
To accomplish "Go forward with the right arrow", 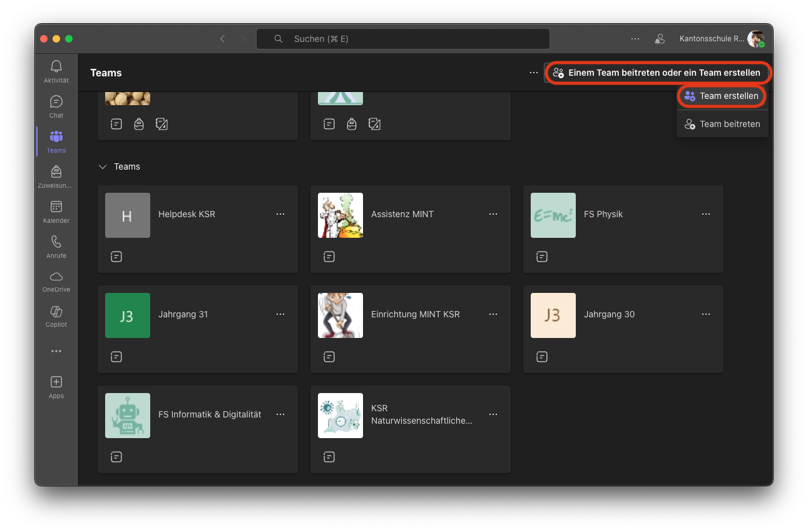I will point(243,39).
